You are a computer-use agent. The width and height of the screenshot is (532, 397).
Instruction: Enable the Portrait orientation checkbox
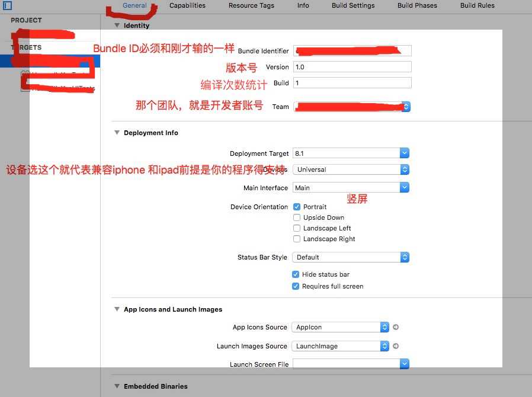tap(297, 207)
